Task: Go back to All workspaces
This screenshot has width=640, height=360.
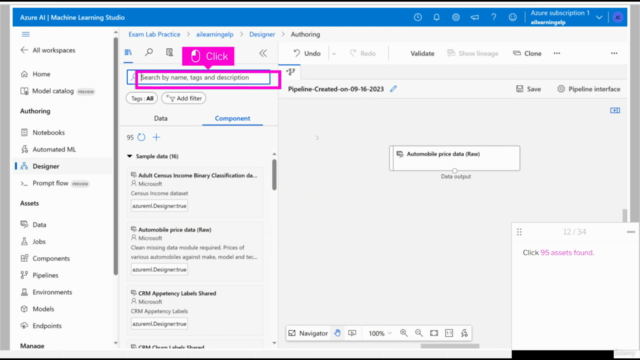Action: click(48, 50)
